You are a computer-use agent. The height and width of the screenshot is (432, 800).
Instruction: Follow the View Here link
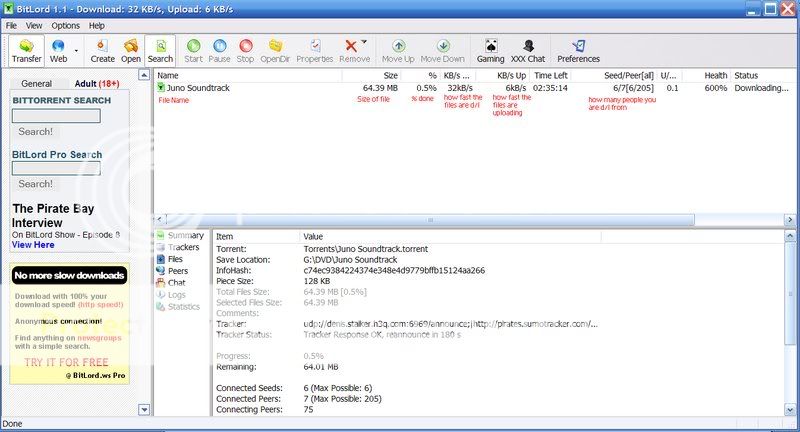[x=33, y=245]
